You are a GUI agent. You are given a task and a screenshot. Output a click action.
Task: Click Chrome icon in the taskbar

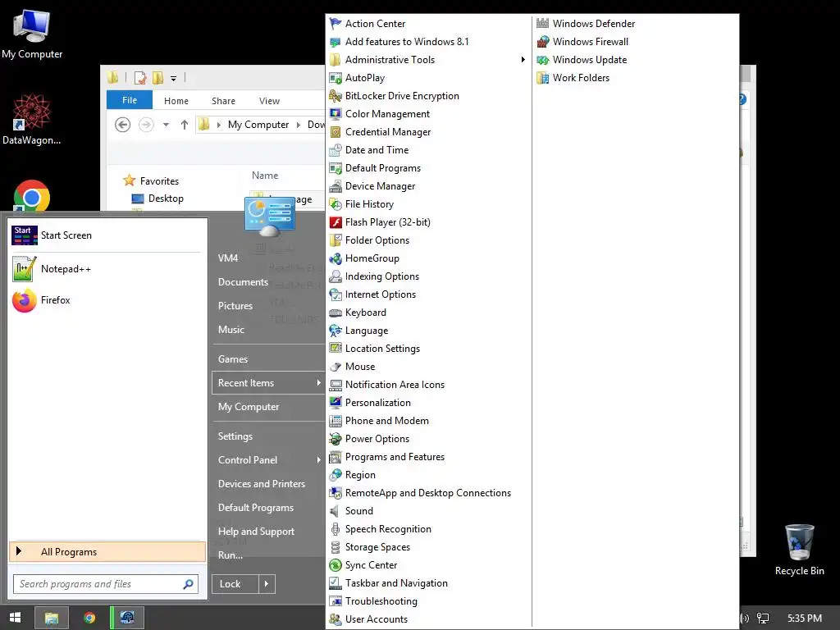[x=89, y=618]
